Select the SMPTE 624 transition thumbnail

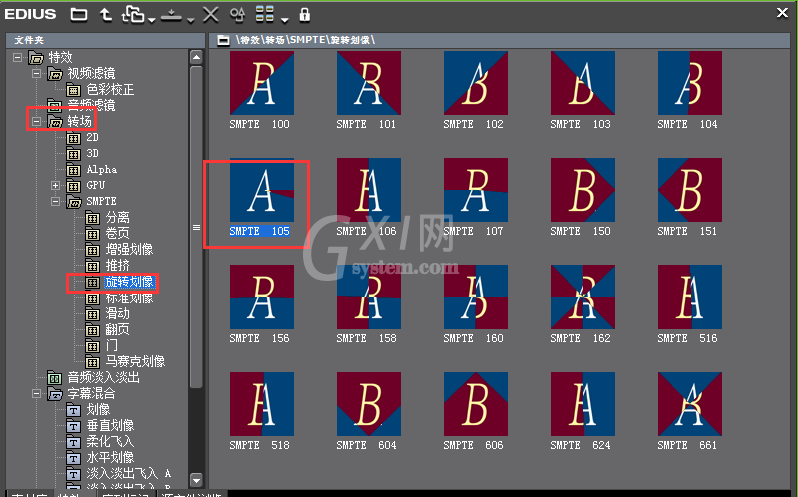click(x=583, y=404)
